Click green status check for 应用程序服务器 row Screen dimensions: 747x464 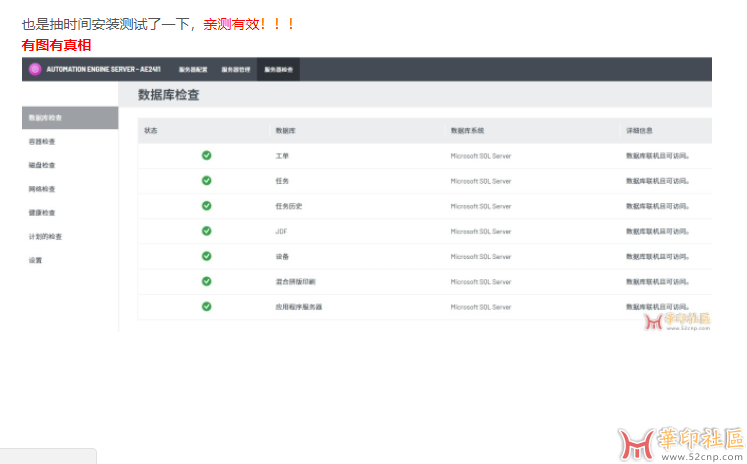pos(206,307)
